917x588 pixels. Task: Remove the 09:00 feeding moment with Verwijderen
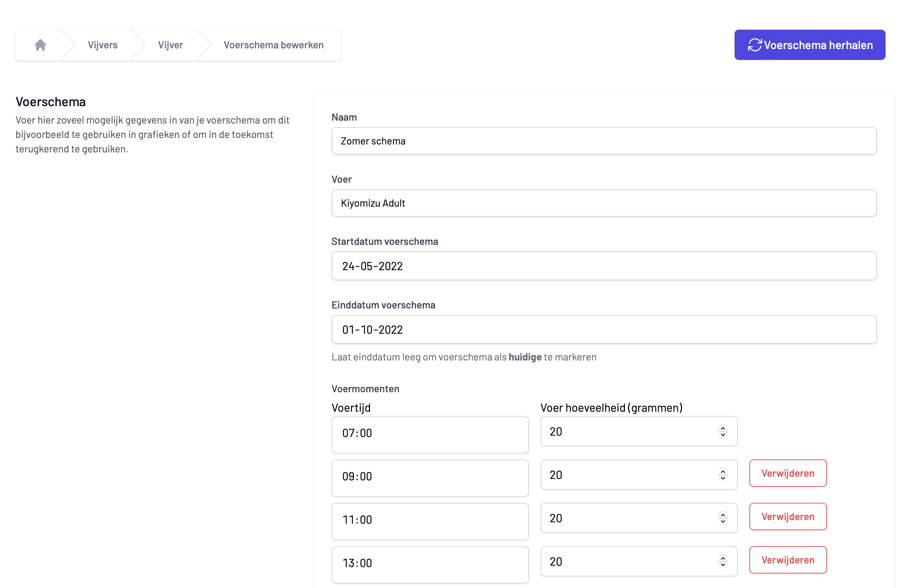tap(788, 473)
